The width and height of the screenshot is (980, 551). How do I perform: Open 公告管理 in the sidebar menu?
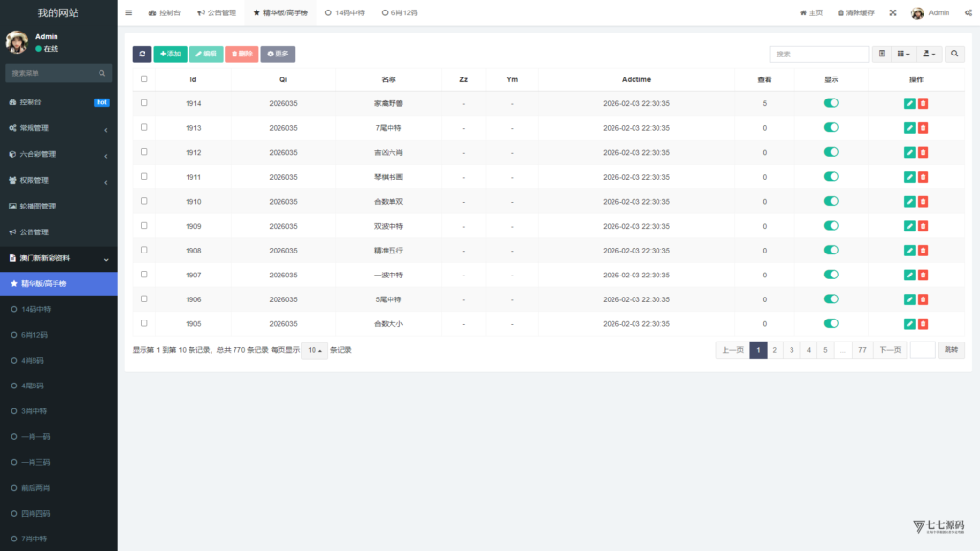pos(57,232)
